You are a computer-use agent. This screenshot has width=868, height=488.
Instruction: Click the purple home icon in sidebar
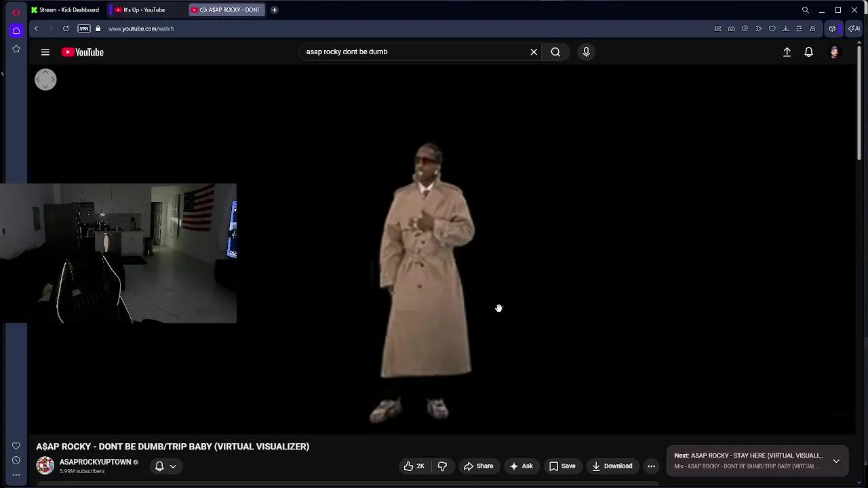16,30
